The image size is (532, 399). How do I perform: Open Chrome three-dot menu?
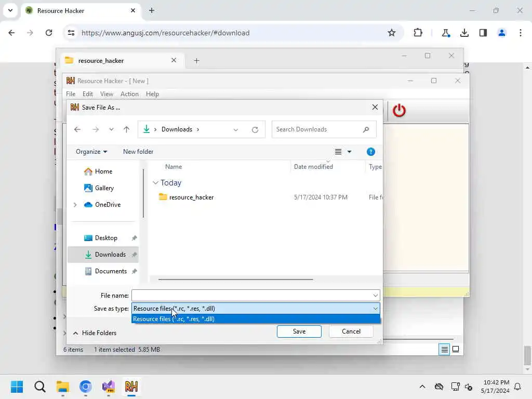click(x=521, y=33)
